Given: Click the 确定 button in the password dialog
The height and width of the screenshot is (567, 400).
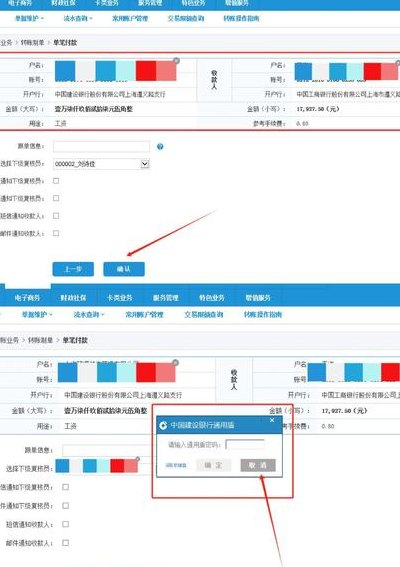Looking at the screenshot, I should [213, 465].
